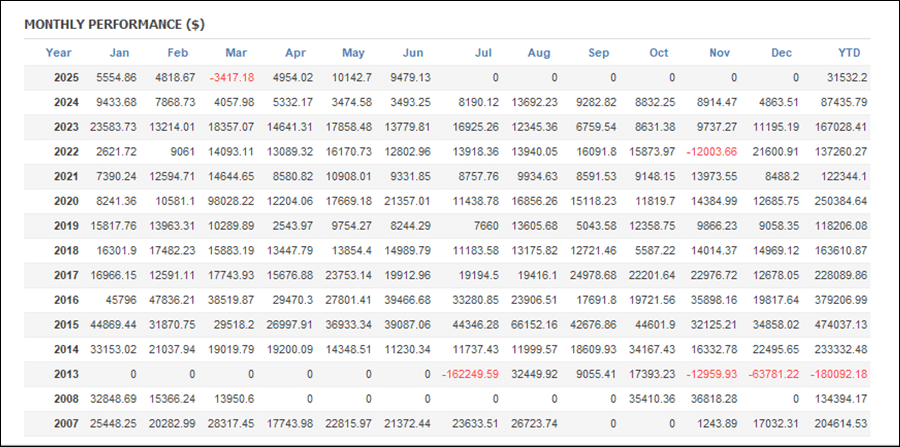This screenshot has height=447, width=900.
Task: Click the Jan column header
Action: [x=119, y=53]
